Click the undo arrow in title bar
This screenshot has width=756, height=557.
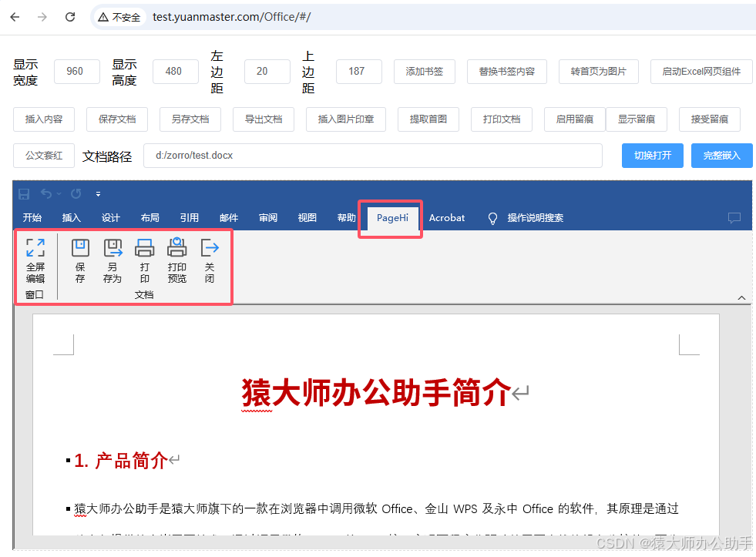[x=46, y=193]
